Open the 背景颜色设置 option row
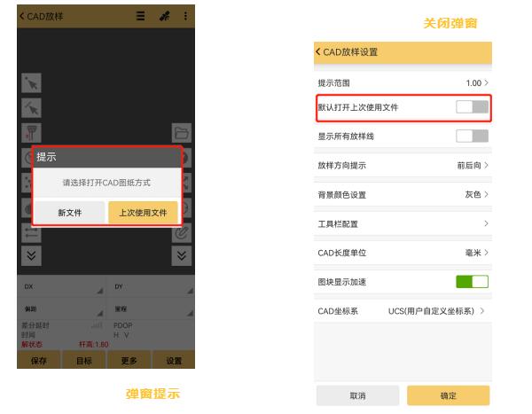Screen dimensions: 532x414 pos(403,194)
